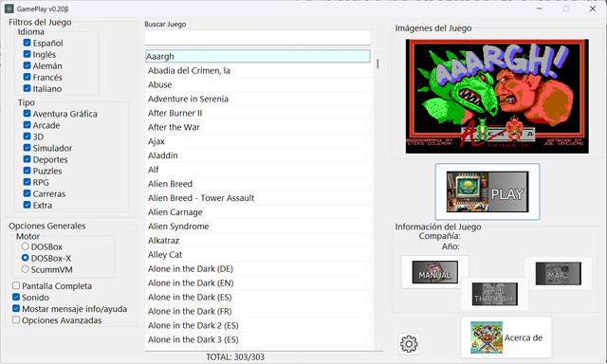The height and width of the screenshot is (364, 607).
Task: Select Alley Cat
Action: click(x=258, y=255)
